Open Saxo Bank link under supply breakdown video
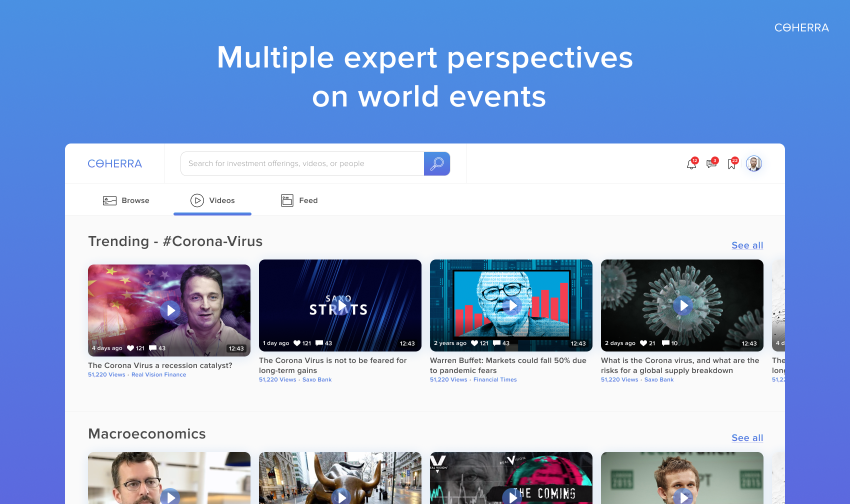 pyautogui.click(x=659, y=380)
